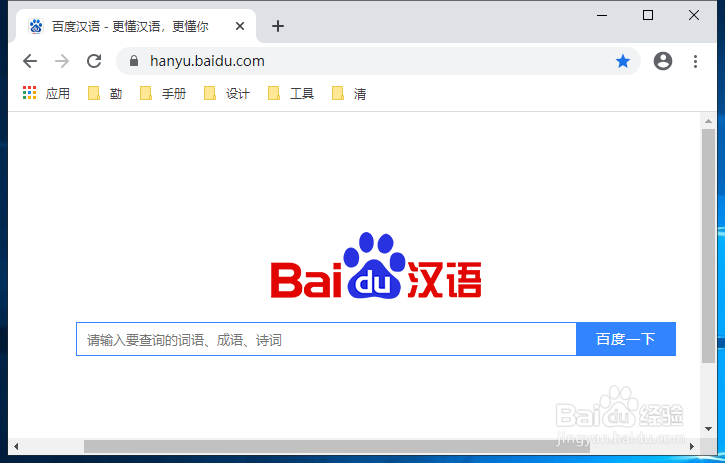The height and width of the screenshot is (463, 725).
Task: Open the 勤 bookmark folder
Action: pos(105,94)
